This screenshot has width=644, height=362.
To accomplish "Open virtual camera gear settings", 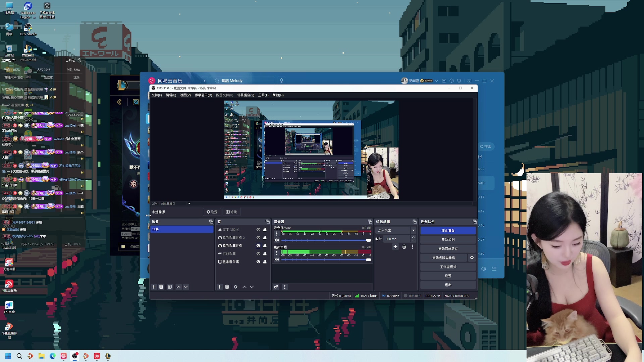I will (472, 258).
